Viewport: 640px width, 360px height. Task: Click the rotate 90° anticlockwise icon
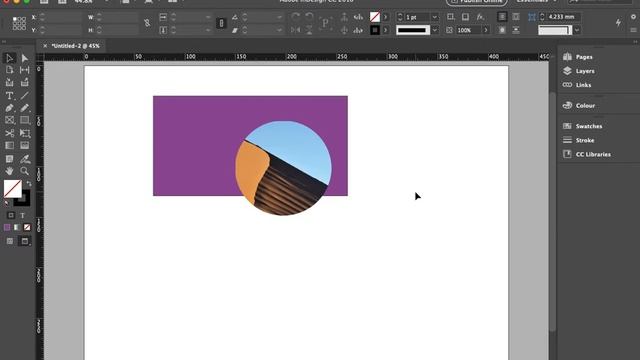309,17
